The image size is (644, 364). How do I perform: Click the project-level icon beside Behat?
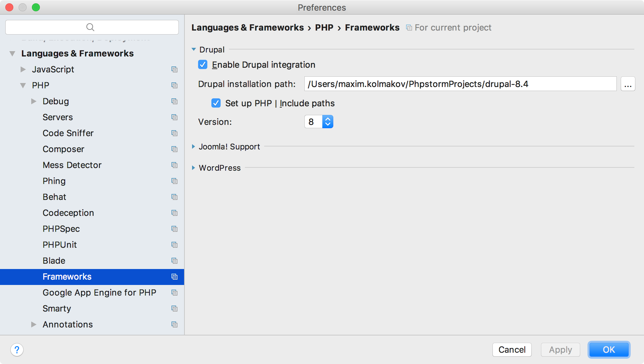(174, 197)
